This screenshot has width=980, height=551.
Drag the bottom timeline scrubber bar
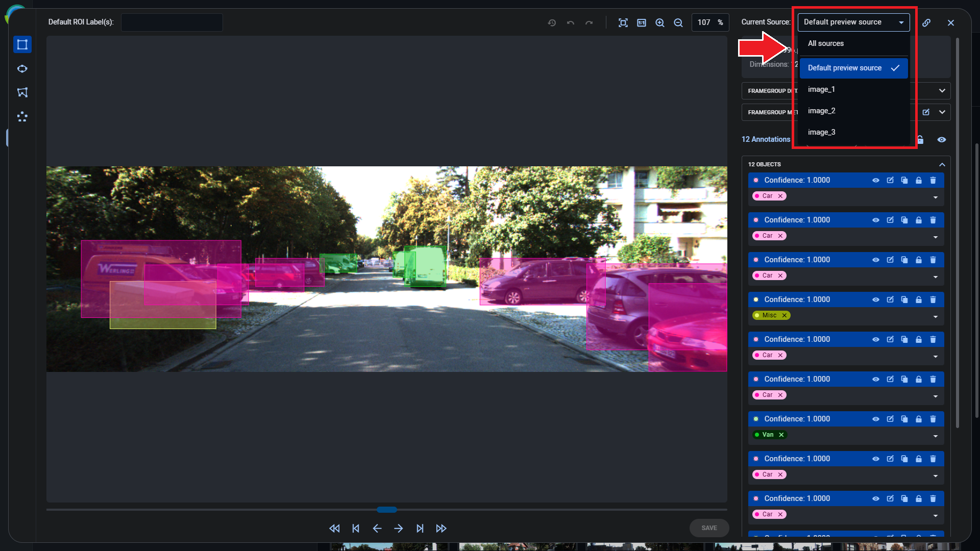click(x=387, y=509)
